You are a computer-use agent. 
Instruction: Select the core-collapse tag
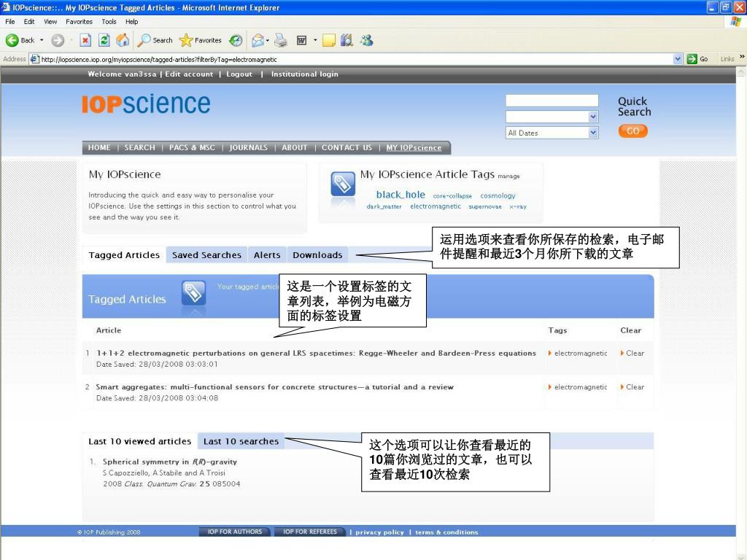click(452, 195)
